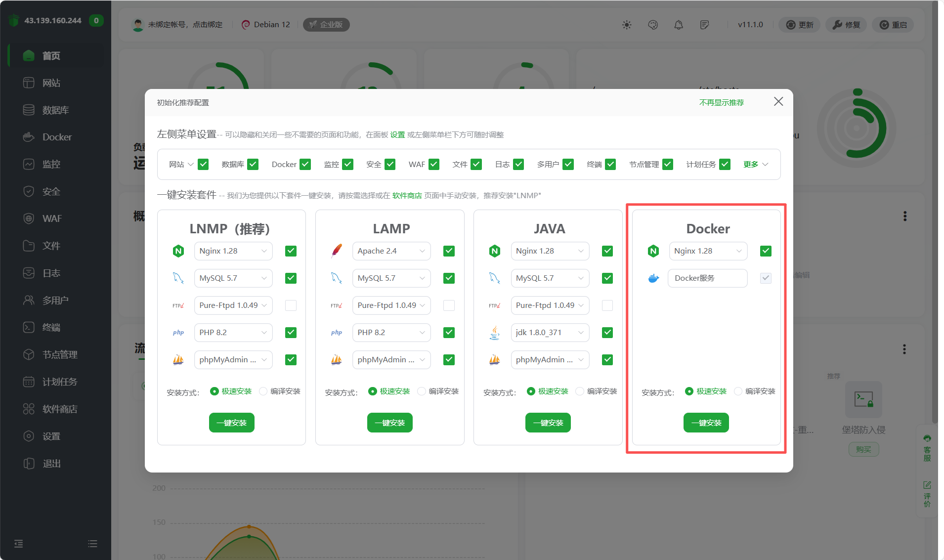Open 设置 from the sidebar
This screenshot has width=944, height=560.
[51, 436]
